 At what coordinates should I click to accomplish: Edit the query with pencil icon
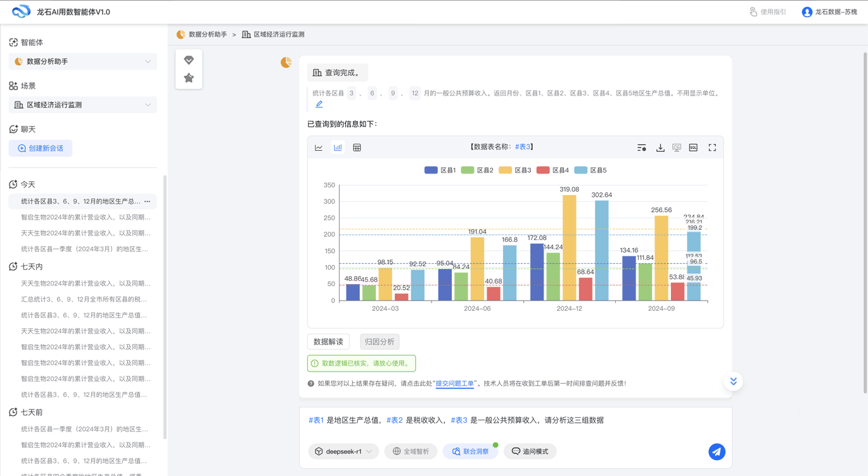click(319, 104)
